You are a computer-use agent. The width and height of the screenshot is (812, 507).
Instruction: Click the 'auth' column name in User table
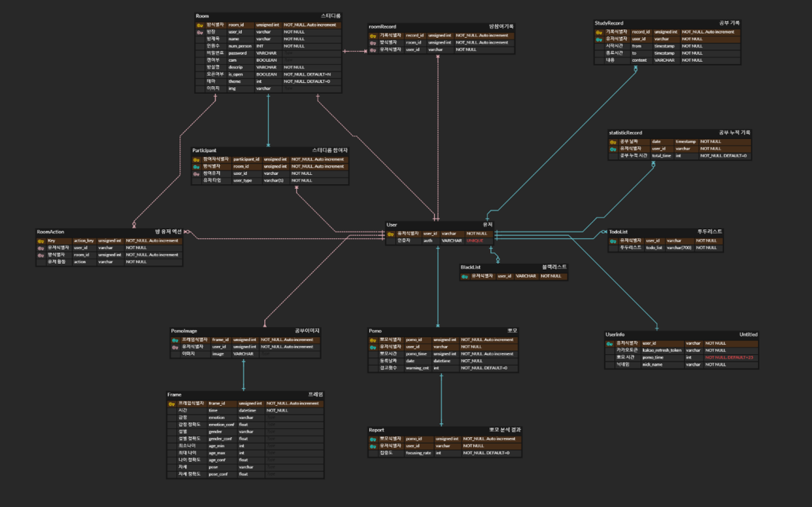point(427,241)
